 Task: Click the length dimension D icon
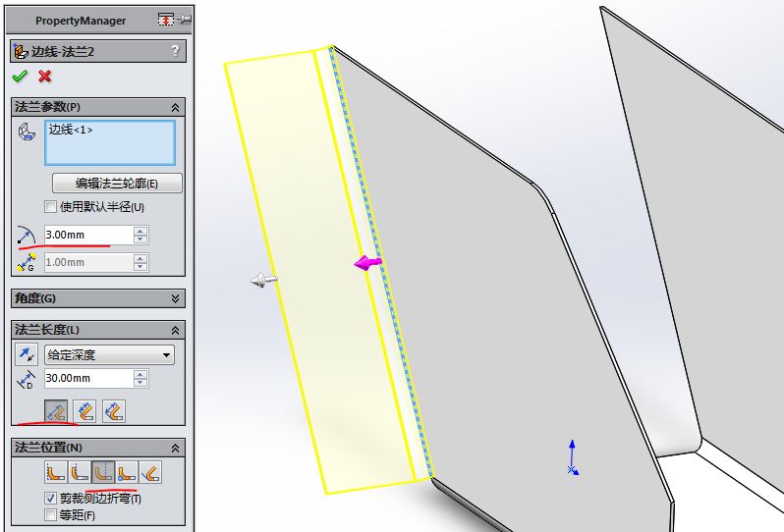[26, 379]
